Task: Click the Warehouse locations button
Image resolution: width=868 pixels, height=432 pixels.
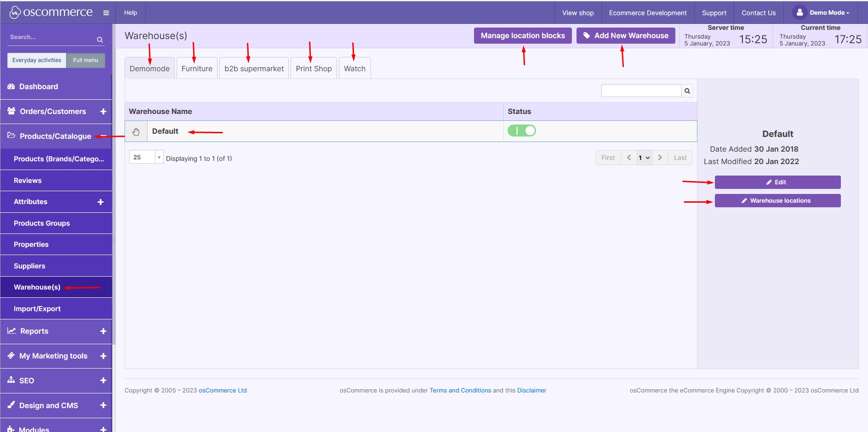Action: click(x=777, y=201)
